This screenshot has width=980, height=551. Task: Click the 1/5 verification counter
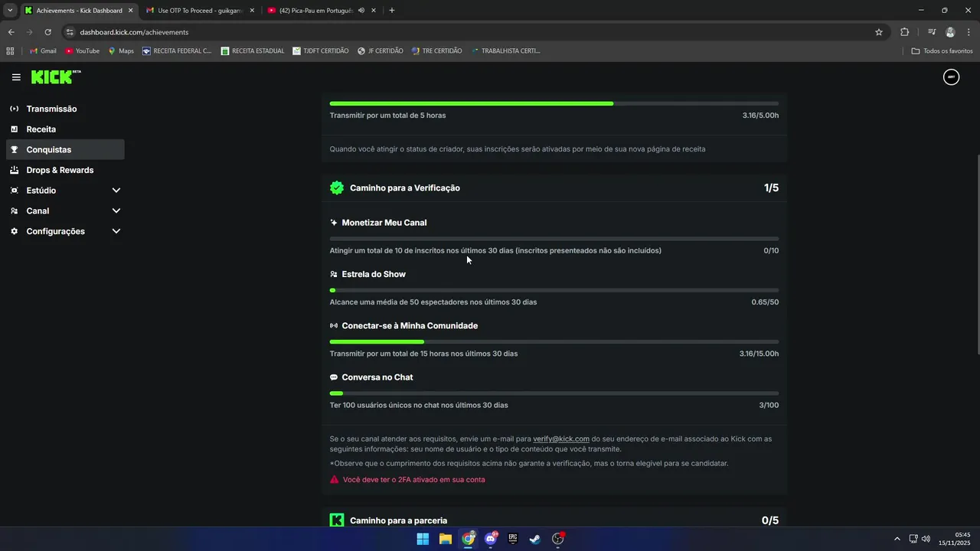pos(771,187)
